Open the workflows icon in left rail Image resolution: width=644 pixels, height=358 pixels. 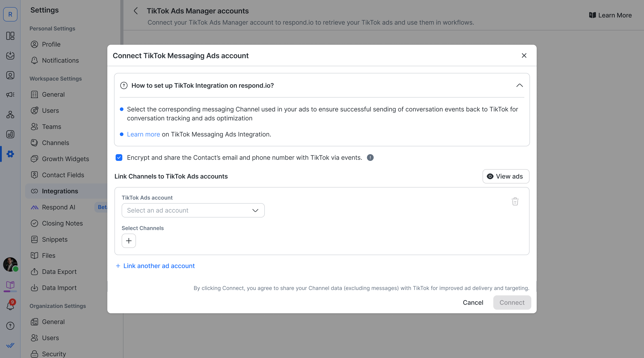tap(10, 115)
